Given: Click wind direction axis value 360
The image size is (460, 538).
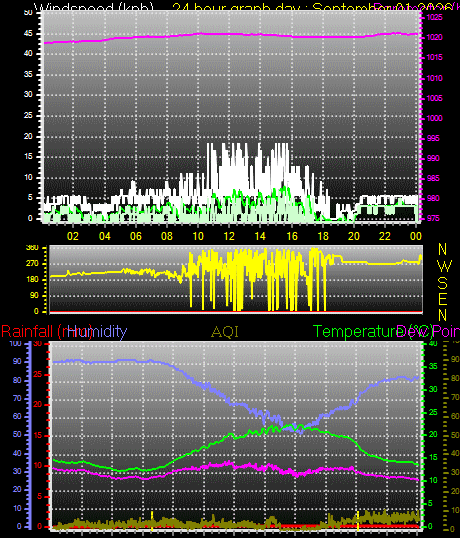Looking at the screenshot, I should [33, 248].
